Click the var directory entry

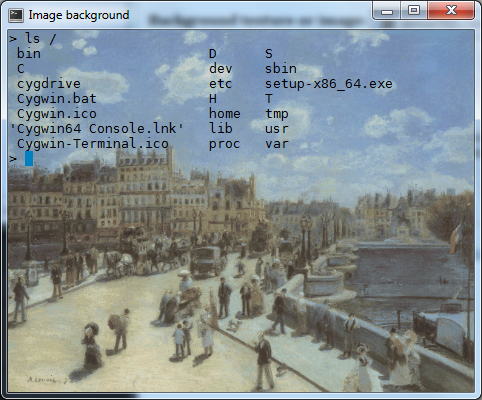tap(277, 144)
